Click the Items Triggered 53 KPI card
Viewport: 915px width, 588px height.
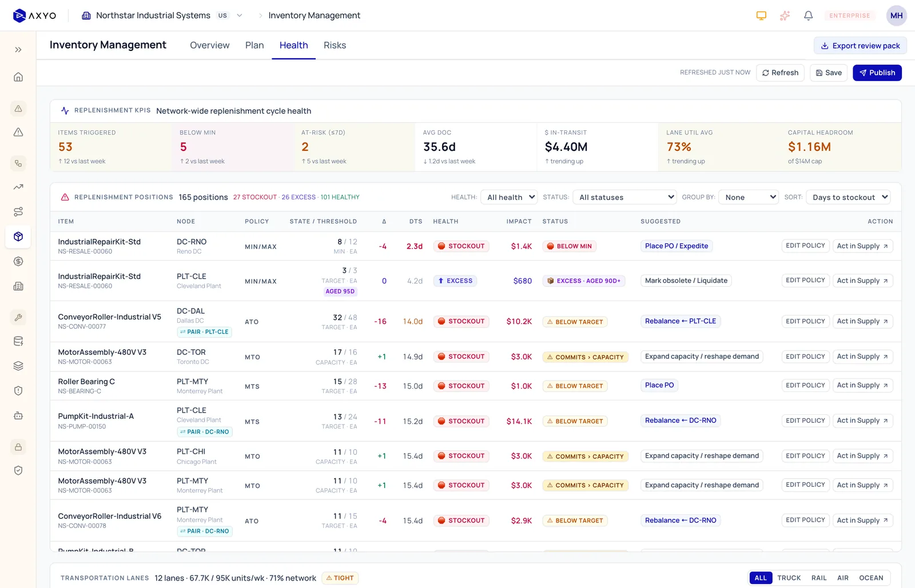pos(111,147)
